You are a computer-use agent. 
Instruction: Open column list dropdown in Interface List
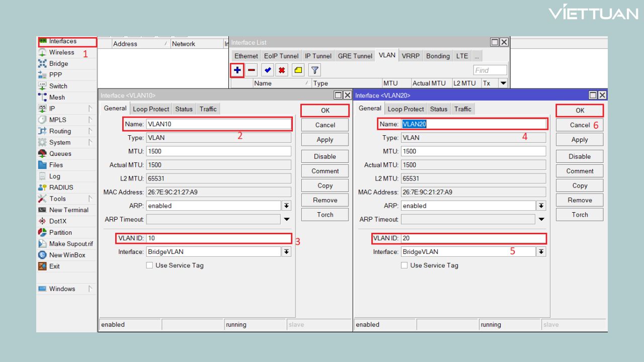(x=502, y=83)
